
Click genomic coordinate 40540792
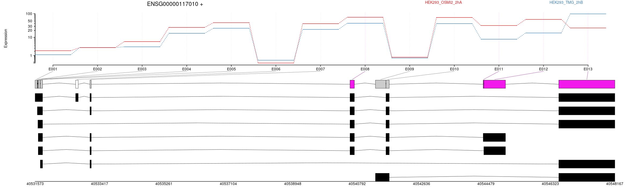357,184
